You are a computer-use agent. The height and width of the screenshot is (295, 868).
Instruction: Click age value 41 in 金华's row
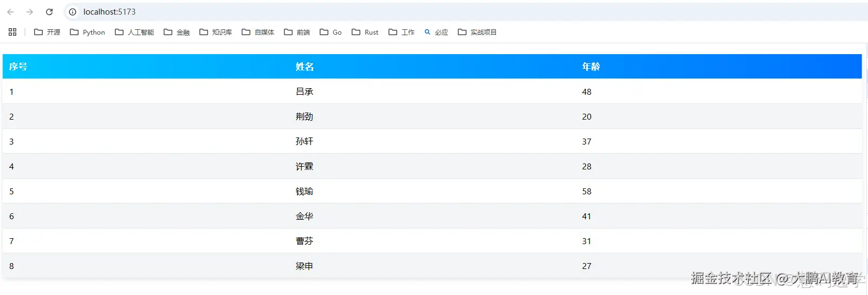(x=587, y=217)
